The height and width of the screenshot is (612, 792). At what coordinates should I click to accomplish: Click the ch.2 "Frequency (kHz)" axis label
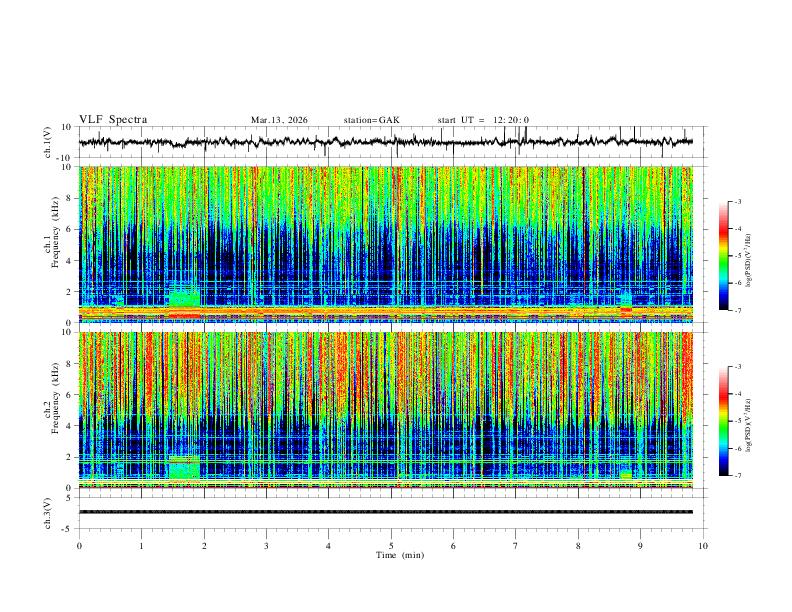pyautogui.click(x=55, y=398)
